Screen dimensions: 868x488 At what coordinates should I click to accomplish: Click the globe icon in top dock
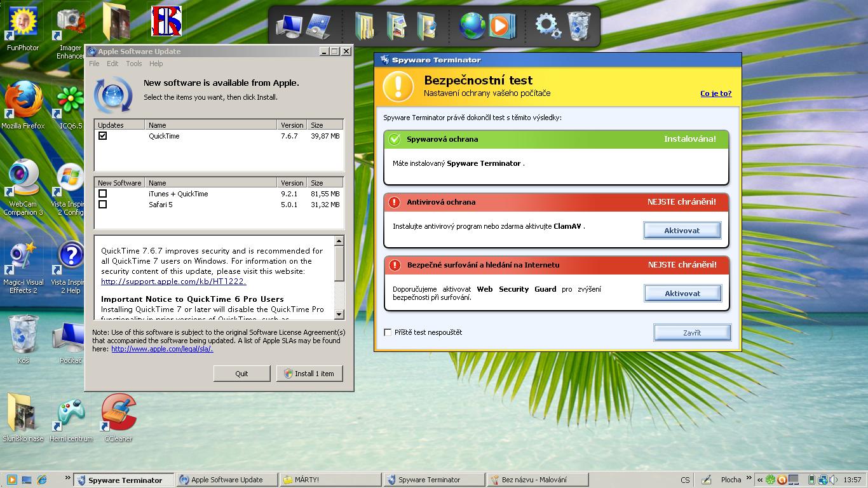[x=472, y=26]
